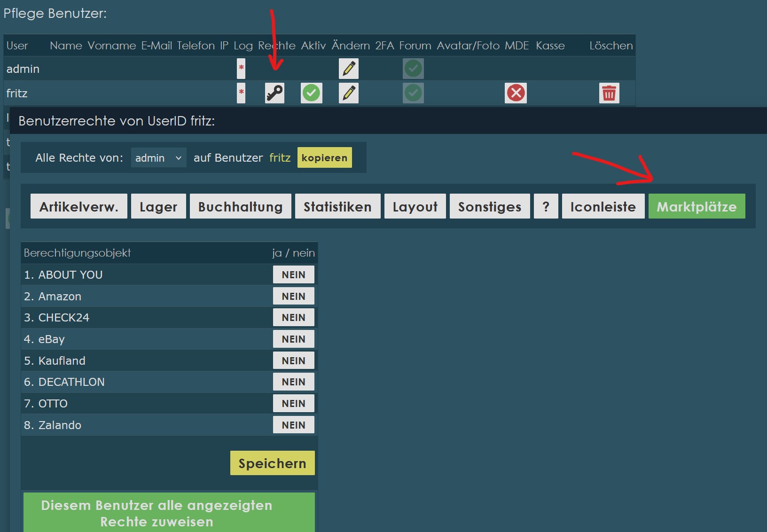Toggle Amazon permission NEIN
Screen dimensions: 767x532
(x=294, y=297)
